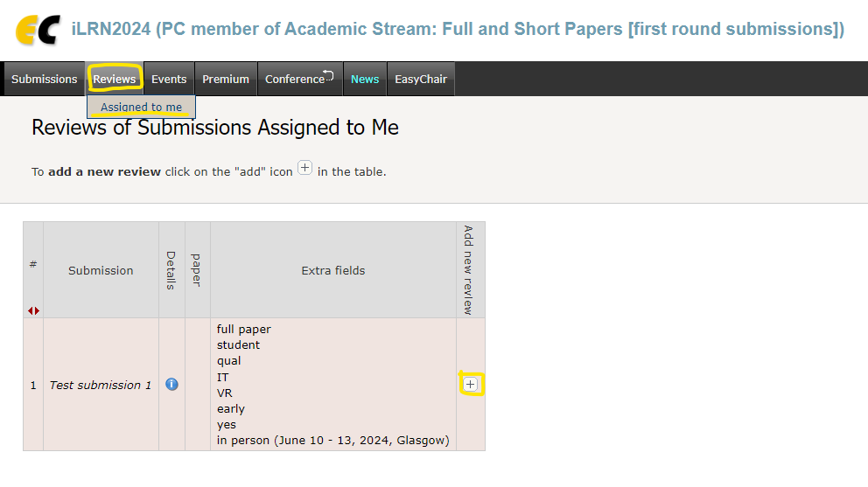This screenshot has width=868, height=487.
Task: Click the paper column header
Action: (197, 270)
